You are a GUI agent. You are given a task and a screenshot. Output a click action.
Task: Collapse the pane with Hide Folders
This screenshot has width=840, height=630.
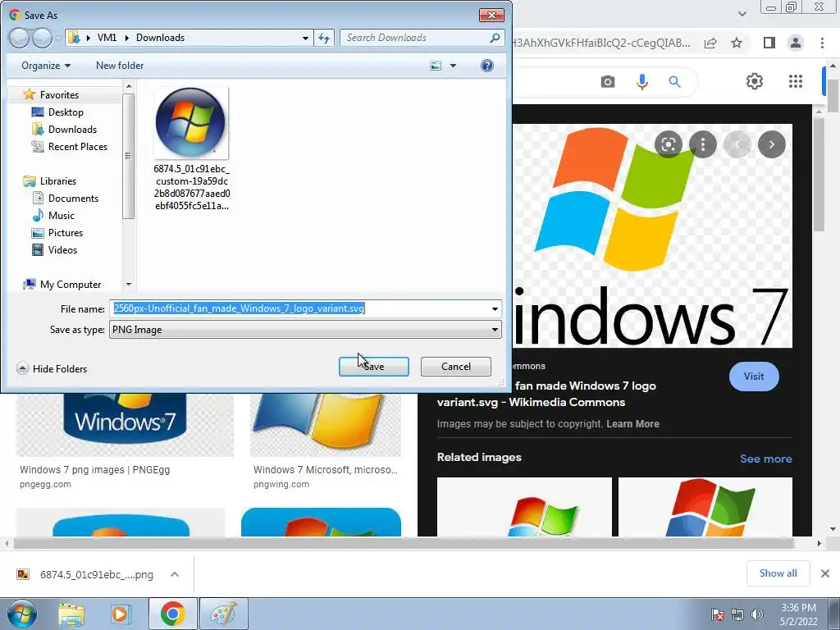[52, 368]
